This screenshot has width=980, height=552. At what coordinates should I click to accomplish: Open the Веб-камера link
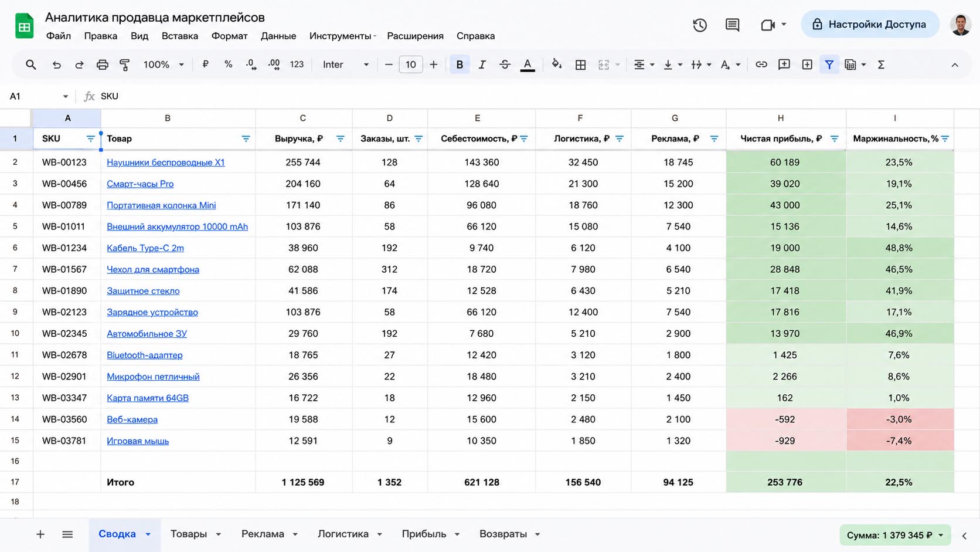(132, 419)
